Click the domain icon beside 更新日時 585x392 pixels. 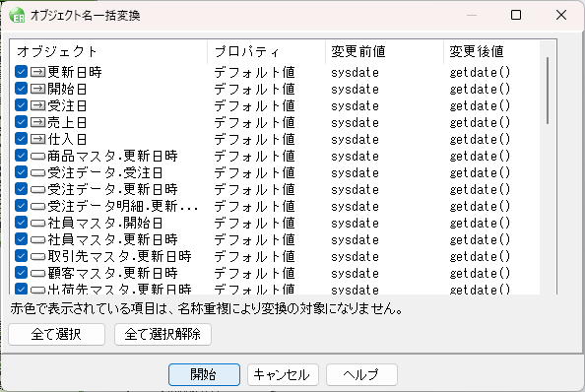click(37, 72)
